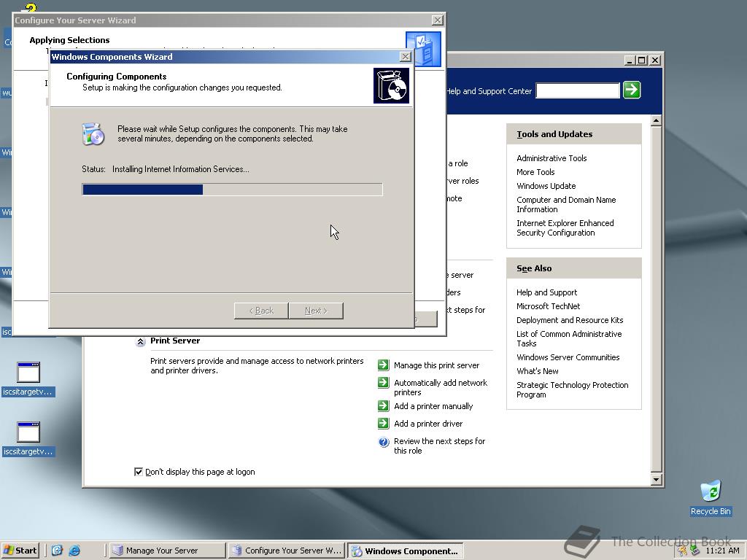This screenshot has height=560, width=747.
Task: Click the system tray security icon
Action: 683,551
